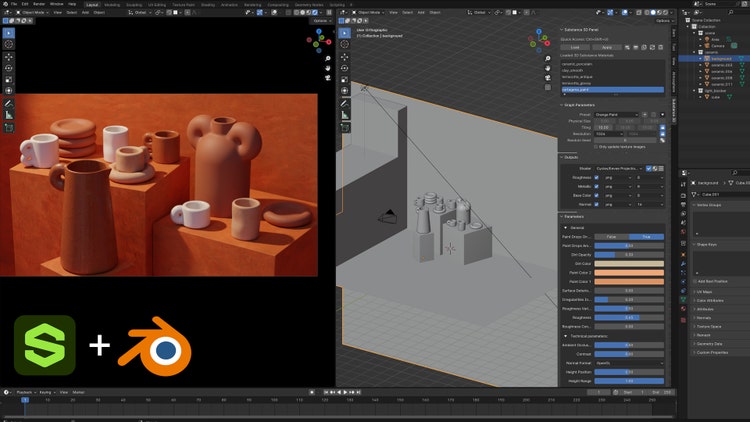The width and height of the screenshot is (750, 422).
Task: Select the Scale tool in left viewport
Action: [9, 79]
